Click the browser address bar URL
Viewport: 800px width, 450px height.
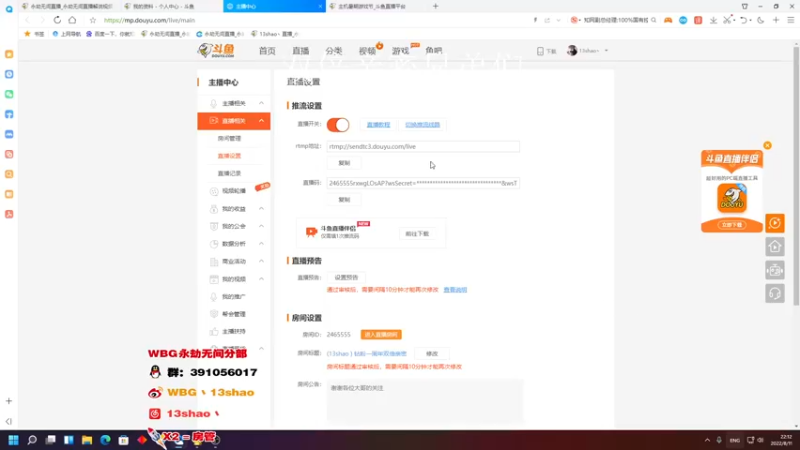[149, 20]
